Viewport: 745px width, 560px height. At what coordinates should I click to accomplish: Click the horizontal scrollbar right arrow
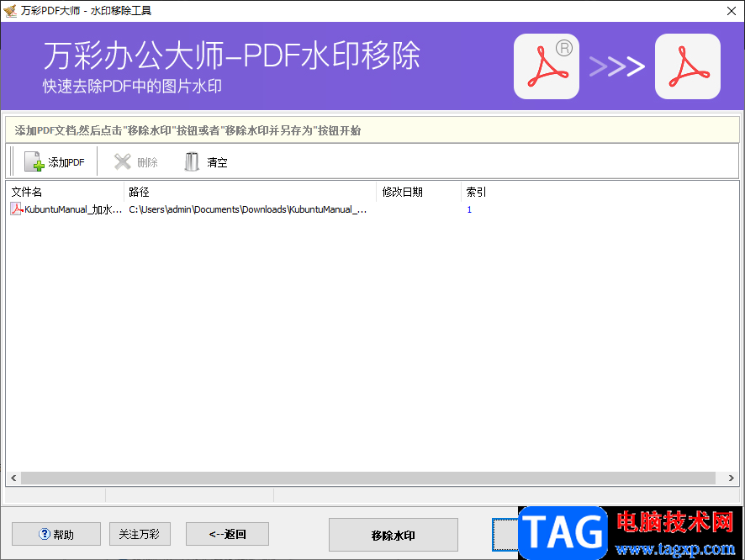coord(732,478)
